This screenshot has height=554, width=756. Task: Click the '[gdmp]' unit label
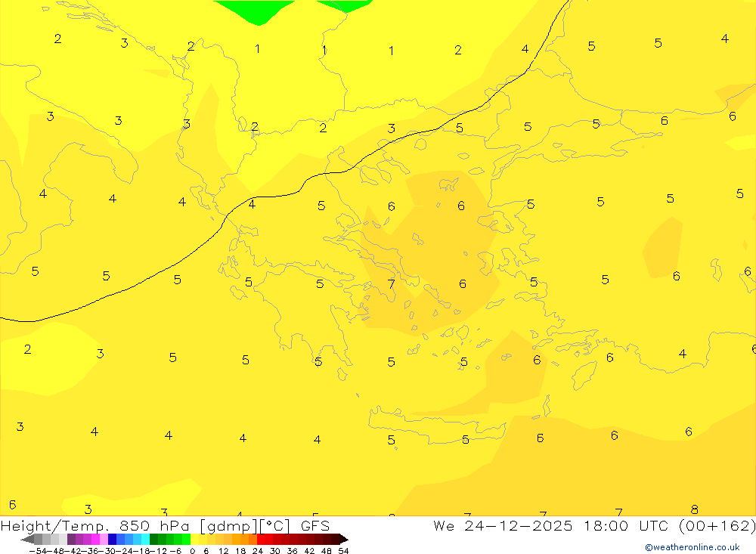pos(227,526)
